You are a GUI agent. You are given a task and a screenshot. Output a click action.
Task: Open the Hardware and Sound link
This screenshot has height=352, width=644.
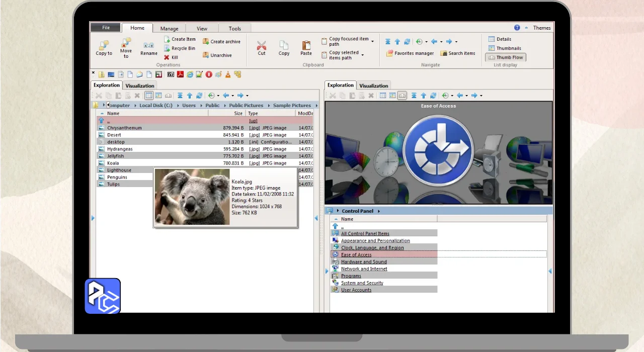click(x=364, y=262)
